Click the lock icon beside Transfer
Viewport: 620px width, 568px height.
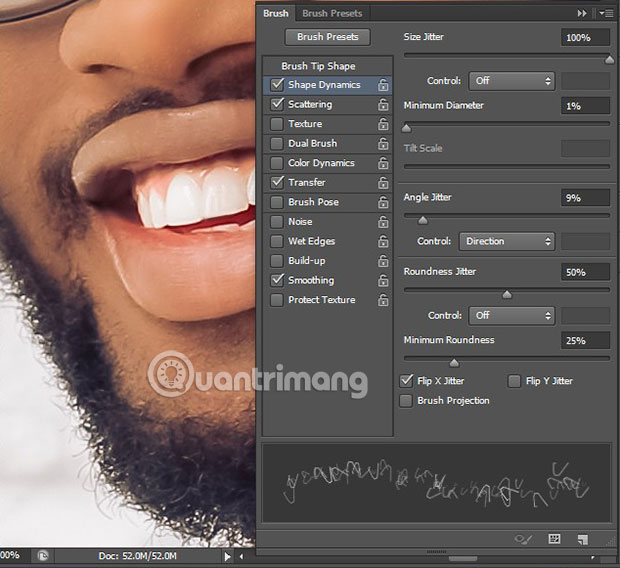pos(383,182)
